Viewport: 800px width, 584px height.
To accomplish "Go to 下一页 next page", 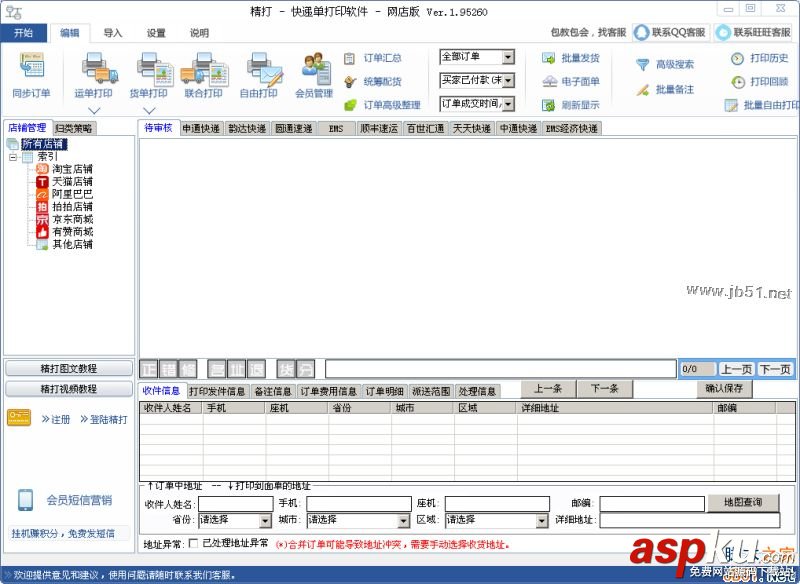I will tap(775, 369).
